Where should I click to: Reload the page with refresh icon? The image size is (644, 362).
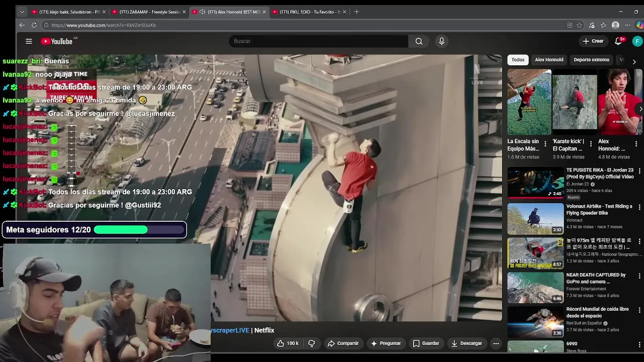click(x=34, y=25)
